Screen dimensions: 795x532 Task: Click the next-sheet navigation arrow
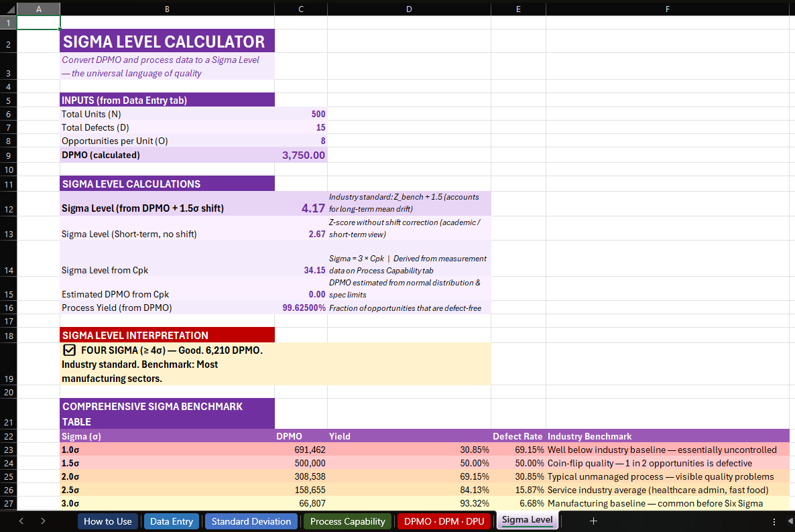42,521
